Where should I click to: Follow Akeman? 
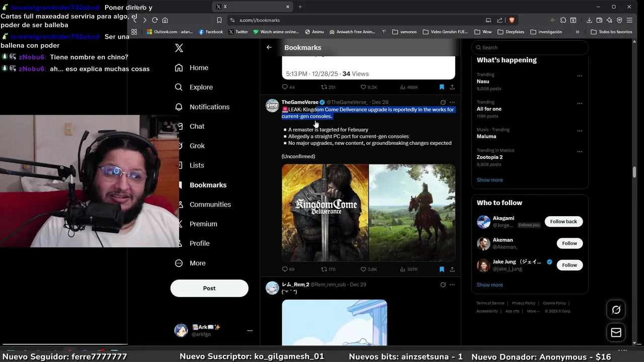pyautogui.click(x=570, y=243)
